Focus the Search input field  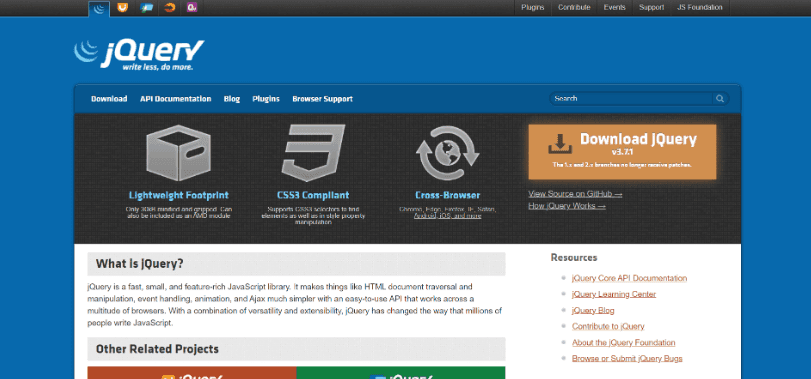point(632,99)
